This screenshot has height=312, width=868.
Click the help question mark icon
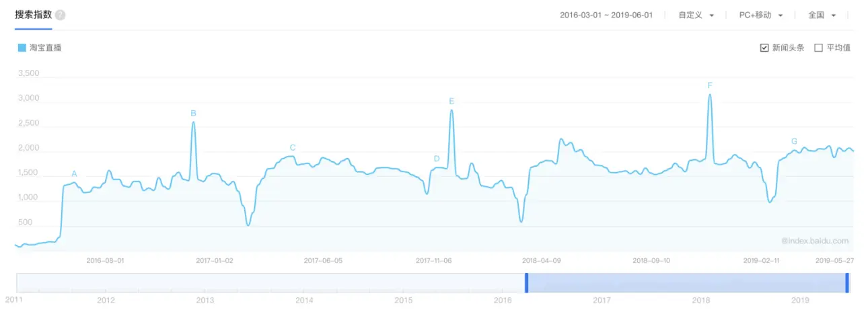pyautogui.click(x=61, y=15)
